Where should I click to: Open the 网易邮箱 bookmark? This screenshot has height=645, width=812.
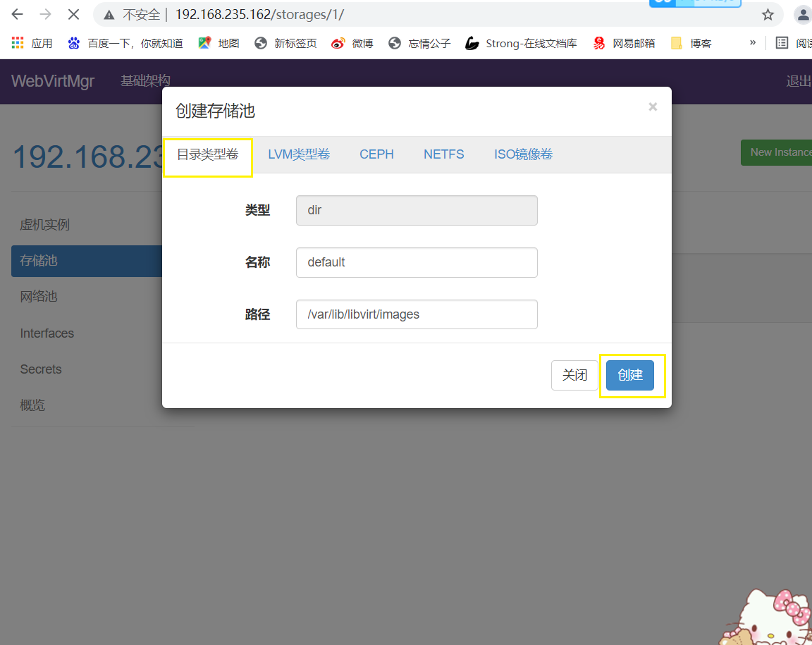click(623, 43)
